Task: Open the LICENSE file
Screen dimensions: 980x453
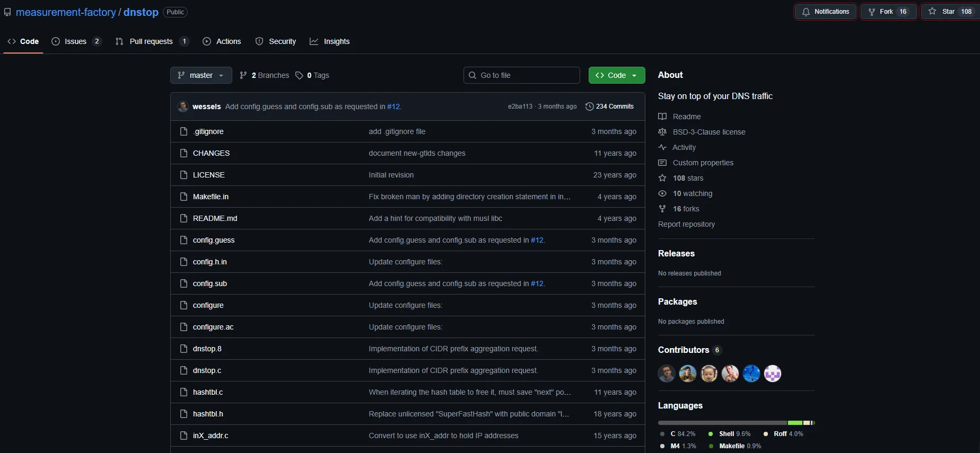Action: coord(208,175)
